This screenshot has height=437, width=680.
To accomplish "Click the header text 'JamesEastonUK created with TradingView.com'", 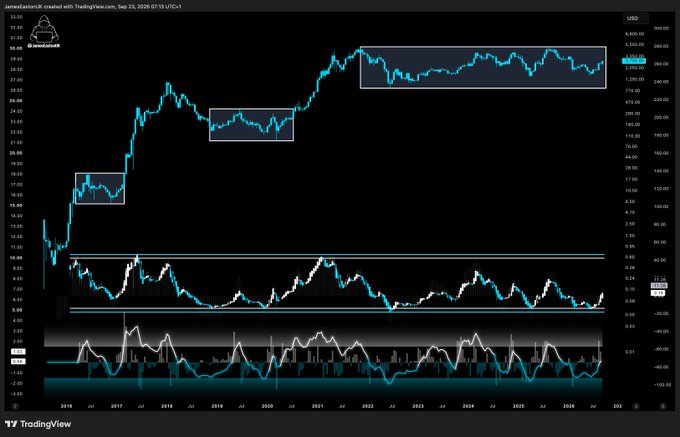I will pos(59,7).
